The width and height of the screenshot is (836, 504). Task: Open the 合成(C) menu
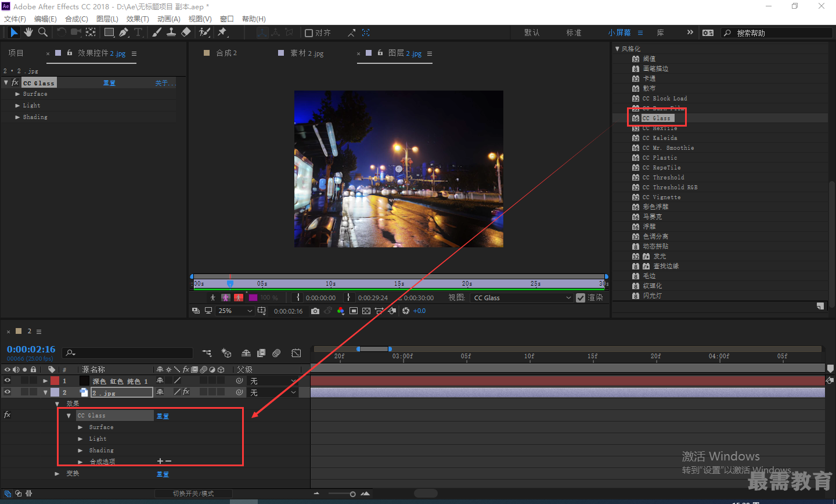[x=77, y=19]
